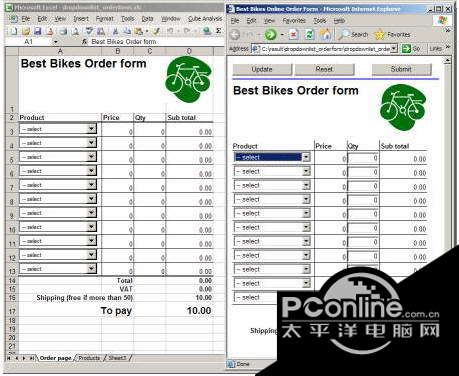The width and height of the screenshot is (459, 376).
Task: Click the To pay 10.00 cell in Excel
Action: coord(189,310)
